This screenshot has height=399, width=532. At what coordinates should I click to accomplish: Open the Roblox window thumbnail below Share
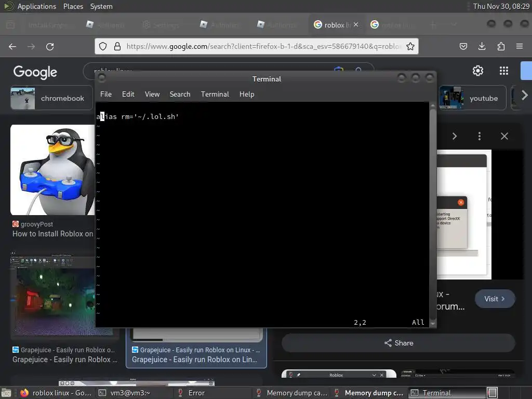tap(339, 374)
